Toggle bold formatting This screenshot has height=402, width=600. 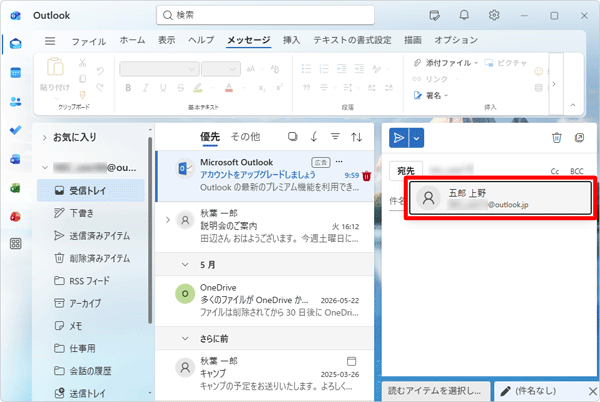click(x=128, y=88)
